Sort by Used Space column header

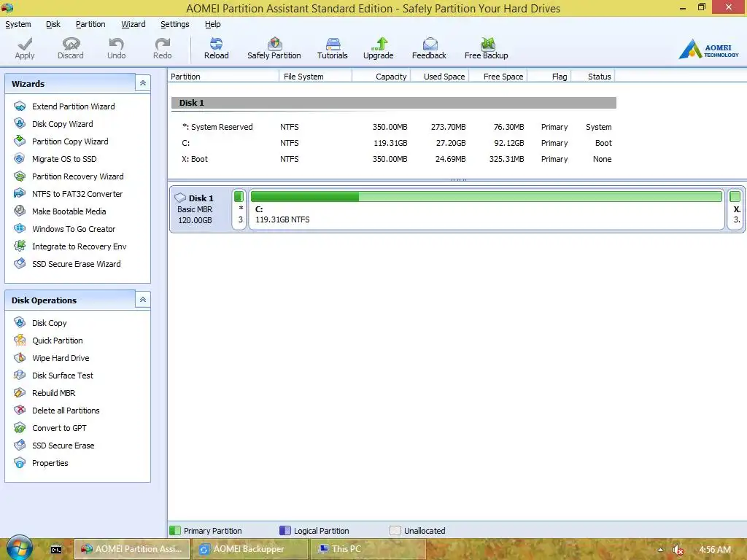(x=440, y=77)
